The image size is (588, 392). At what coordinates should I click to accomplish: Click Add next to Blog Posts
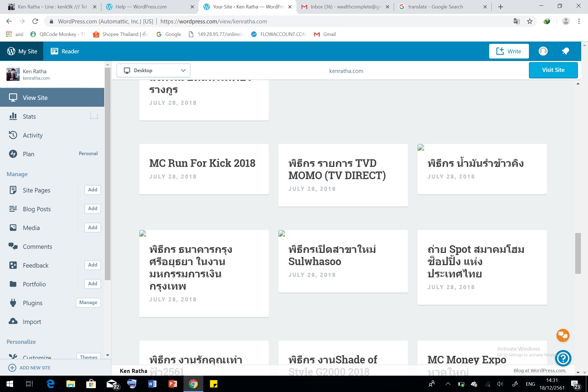[93, 209]
